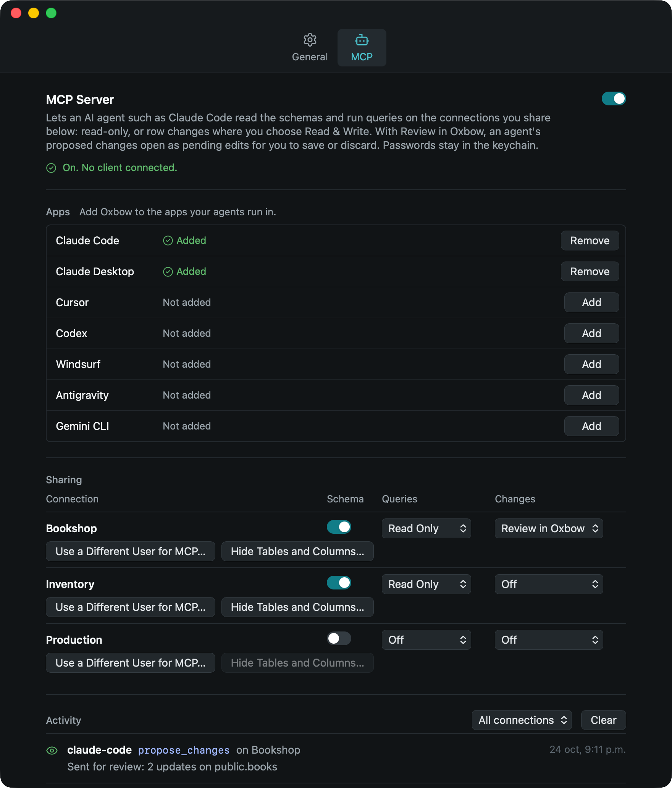Open the All connections activity filter
Viewport: 672px width, 788px height.
[x=522, y=720]
